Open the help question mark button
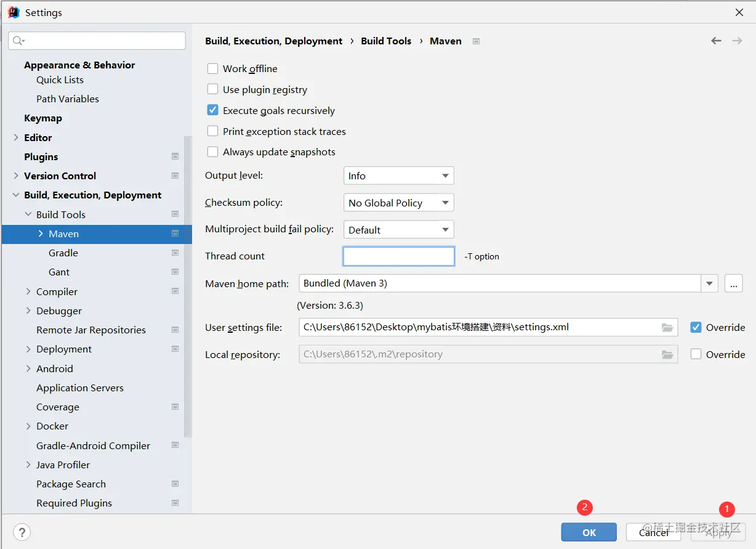756x549 pixels. 22,532
